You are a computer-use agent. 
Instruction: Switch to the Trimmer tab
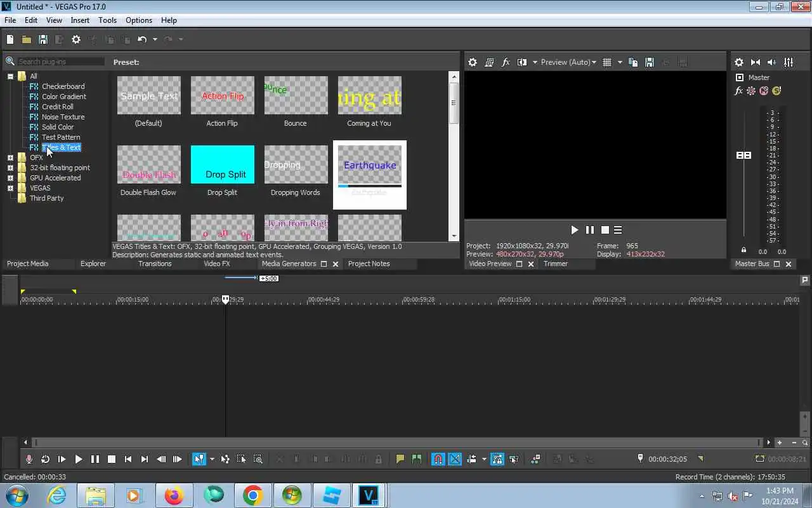(x=556, y=264)
